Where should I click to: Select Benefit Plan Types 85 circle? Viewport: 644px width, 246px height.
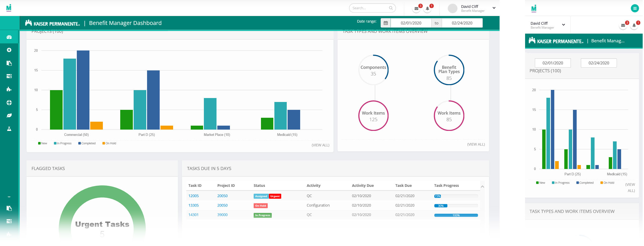point(449,70)
